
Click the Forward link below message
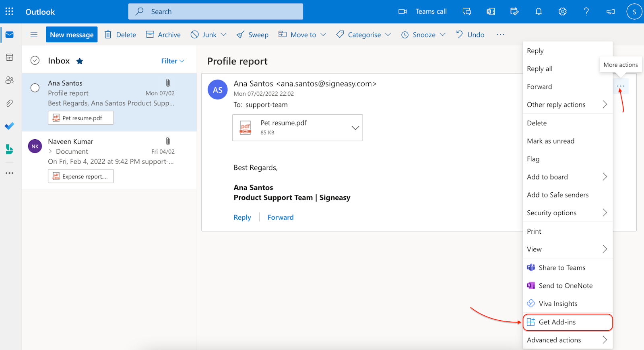pyautogui.click(x=281, y=217)
